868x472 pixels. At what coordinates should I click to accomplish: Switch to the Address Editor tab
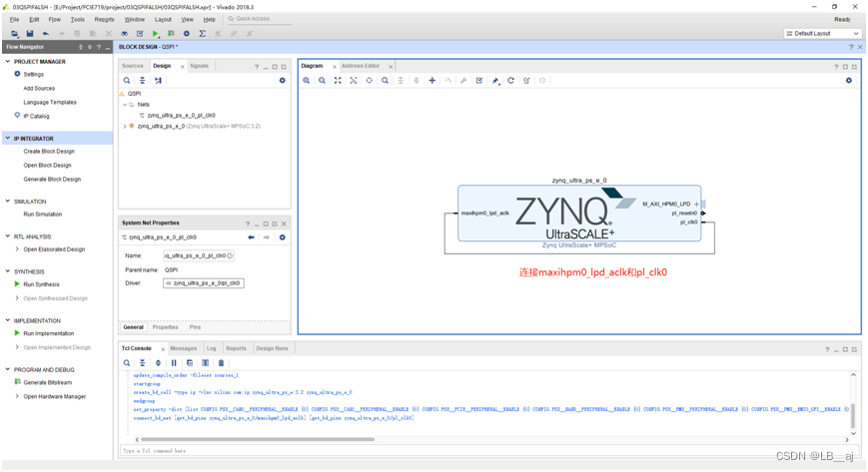361,66
